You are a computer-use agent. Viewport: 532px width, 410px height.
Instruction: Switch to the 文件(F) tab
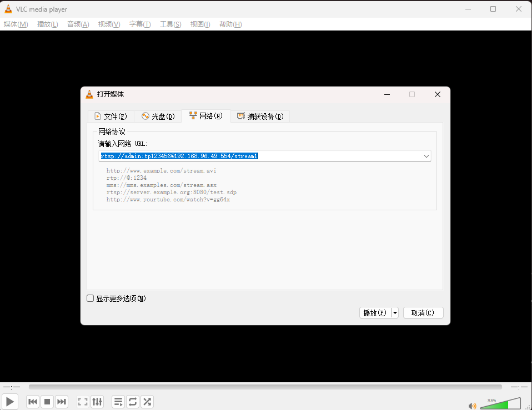click(x=111, y=116)
